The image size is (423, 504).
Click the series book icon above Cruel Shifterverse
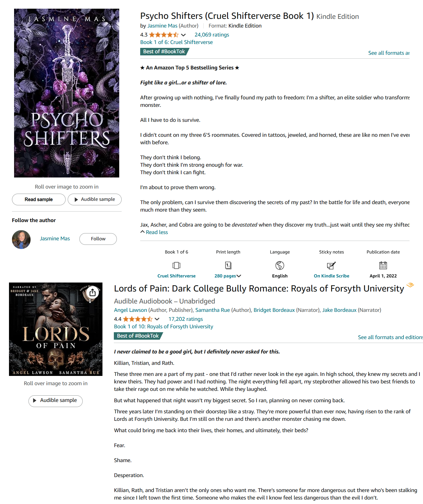coord(176,265)
